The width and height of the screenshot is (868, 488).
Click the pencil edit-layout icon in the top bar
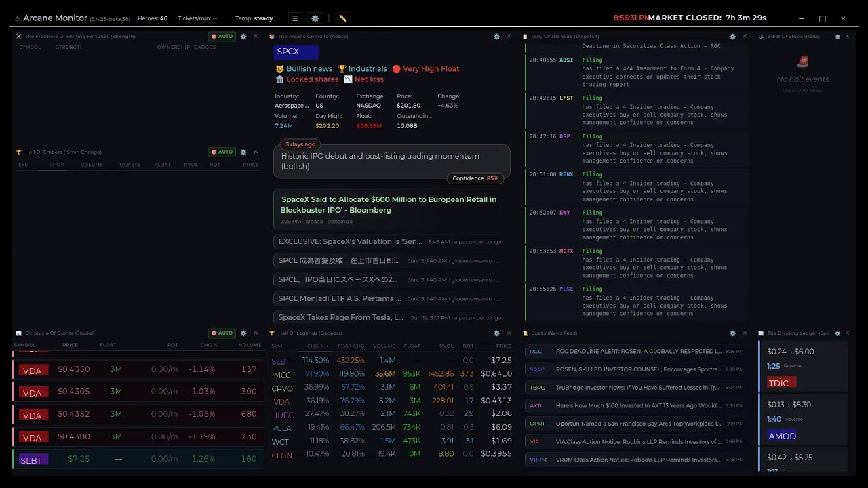[x=342, y=18]
